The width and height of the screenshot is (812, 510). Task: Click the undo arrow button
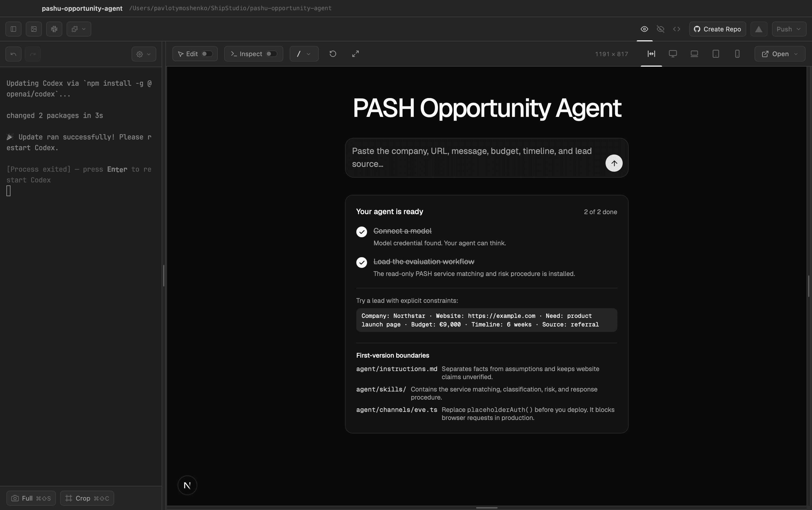click(13, 54)
